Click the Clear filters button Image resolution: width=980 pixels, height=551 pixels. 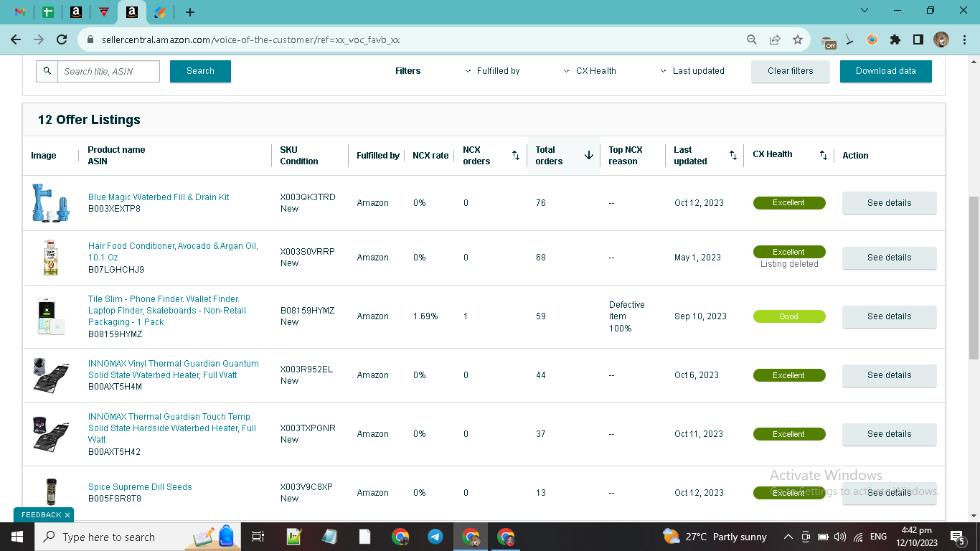tap(791, 71)
